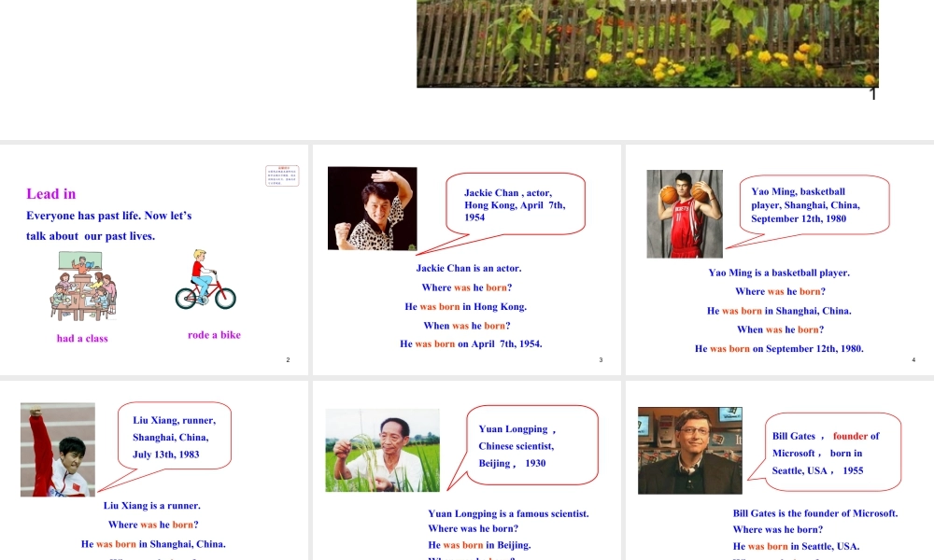Select the 'had a class' caption

[82, 339]
